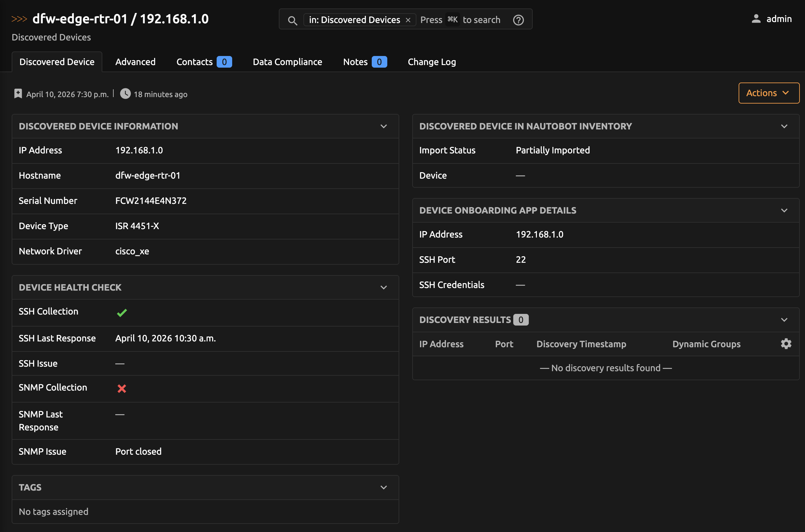Switch to the Advanced tab
The width and height of the screenshot is (805, 532).
pyautogui.click(x=135, y=62)
